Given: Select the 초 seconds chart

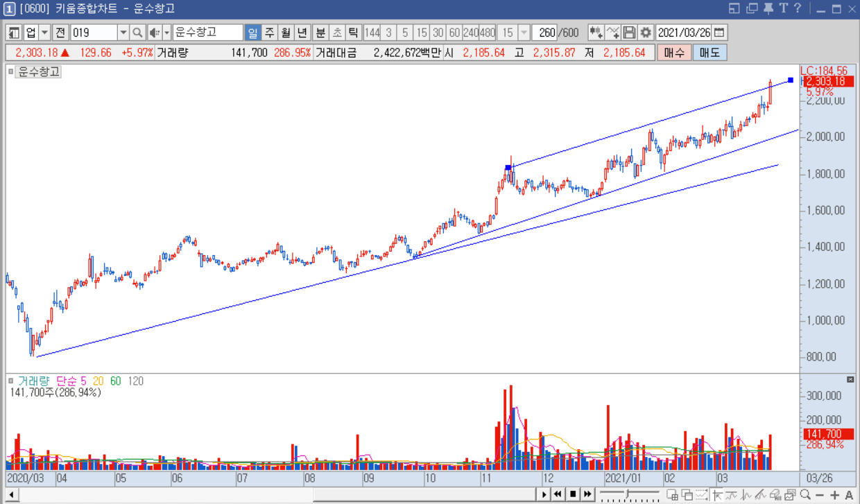Looking at the screenshot, I should (x=337, y=33).
